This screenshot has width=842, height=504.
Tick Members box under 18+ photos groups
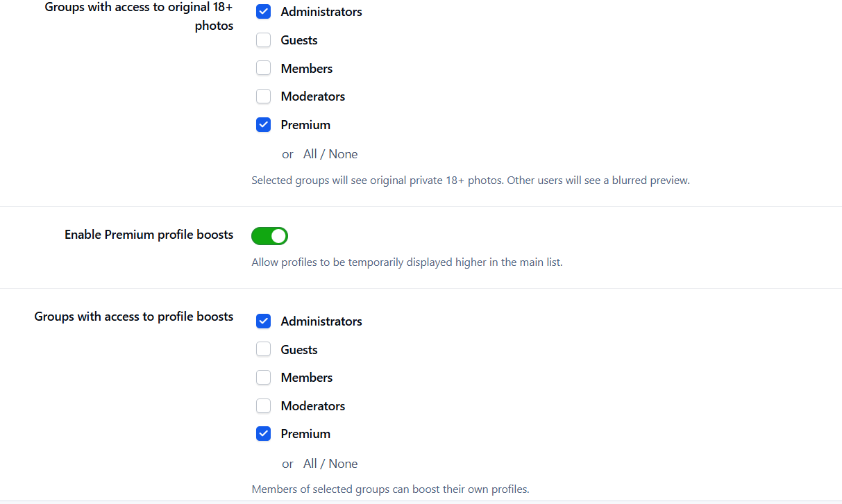click(x=264, y=68)
